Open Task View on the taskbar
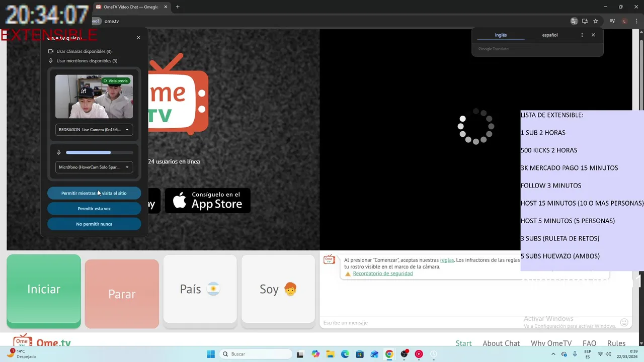The image size is (644, 362). tap(300, 354)
